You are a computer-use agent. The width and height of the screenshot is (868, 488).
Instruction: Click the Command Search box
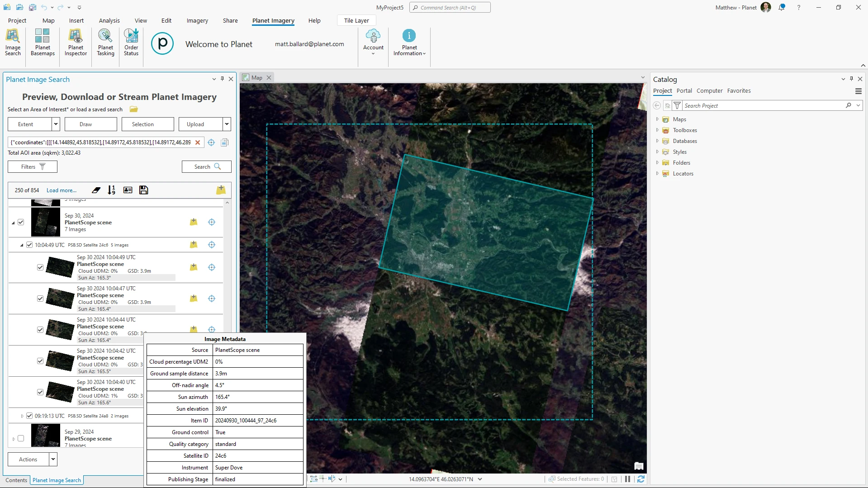coord(450,7)
